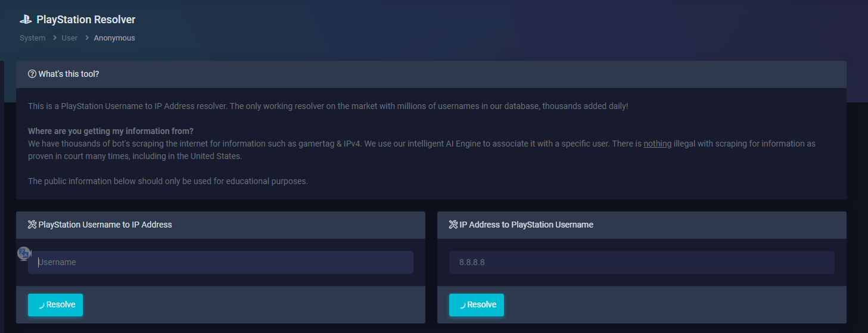Click spinner icon in the IP panel's Resolve button

pyautogui.click(x=462, y=305)
